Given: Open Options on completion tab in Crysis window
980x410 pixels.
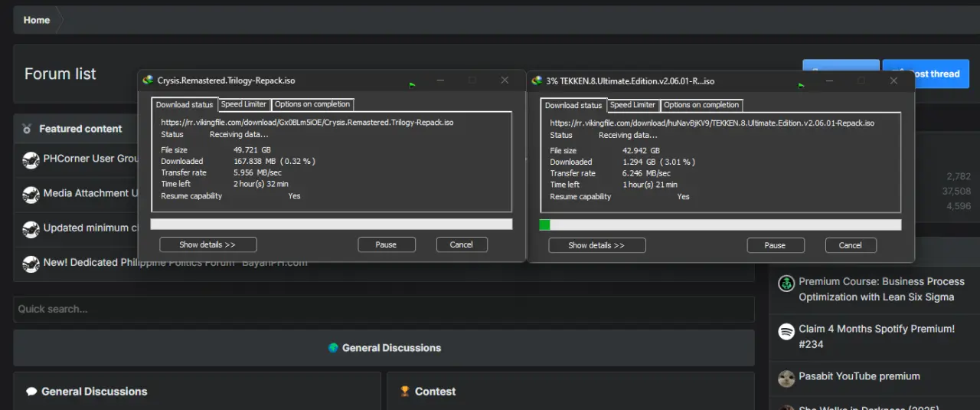Looking at the screenshot, I should (x=312, y=104).
